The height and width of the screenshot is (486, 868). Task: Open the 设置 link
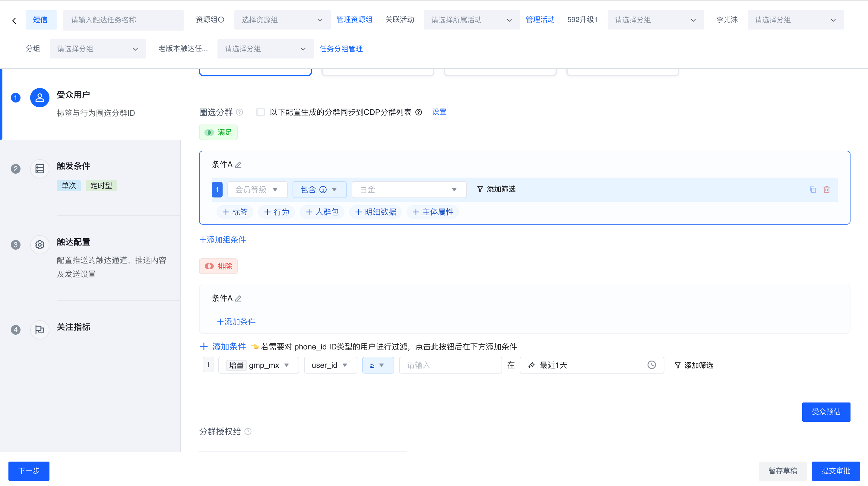pos(439,112)
